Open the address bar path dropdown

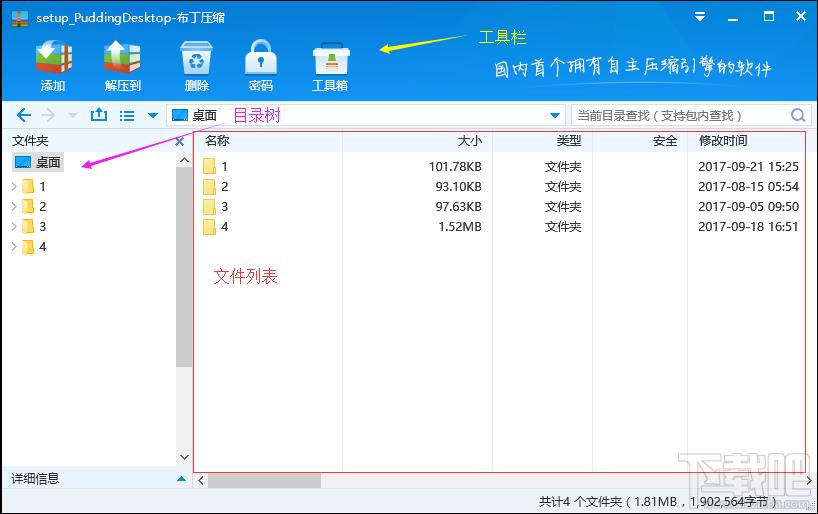coord(555,115)
